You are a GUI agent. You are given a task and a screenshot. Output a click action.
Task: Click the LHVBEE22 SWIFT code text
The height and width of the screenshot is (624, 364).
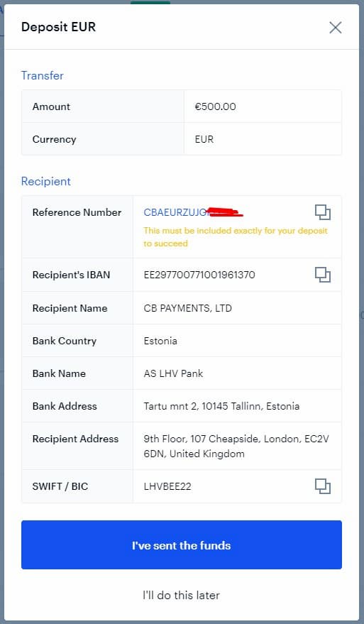tap(167, 486)
